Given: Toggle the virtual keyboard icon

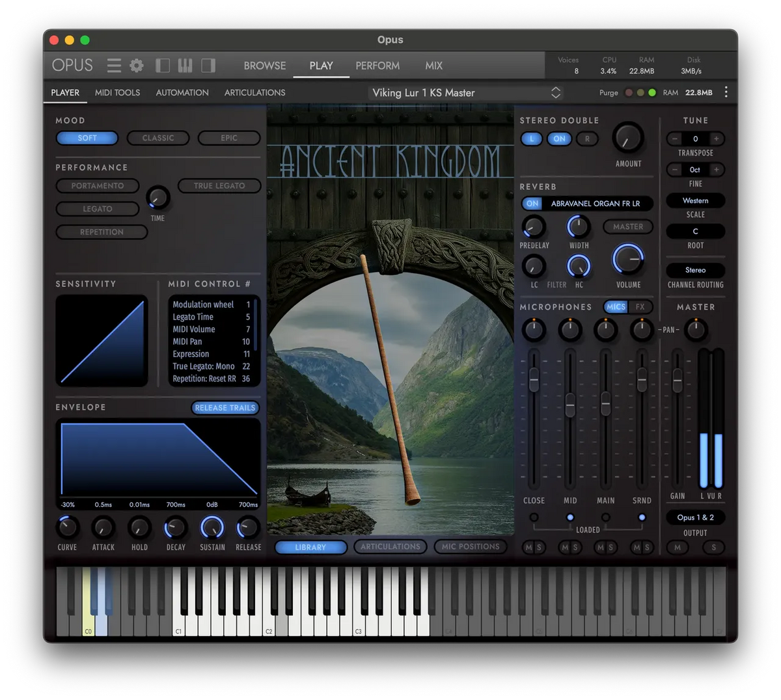Looking at the screenshot, I should tap(185, 66).
